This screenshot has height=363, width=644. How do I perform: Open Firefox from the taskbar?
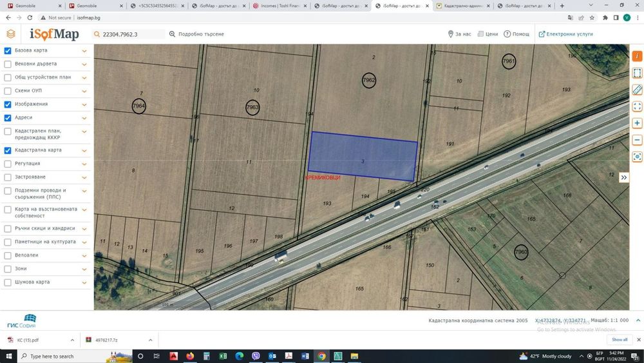[190, 356]
